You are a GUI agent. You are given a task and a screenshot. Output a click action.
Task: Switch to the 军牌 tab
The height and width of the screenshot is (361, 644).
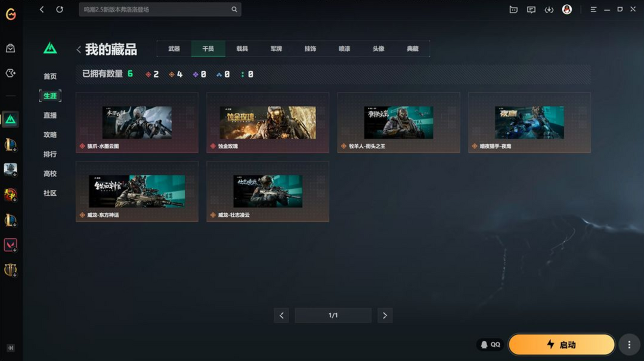coord(277,49)
